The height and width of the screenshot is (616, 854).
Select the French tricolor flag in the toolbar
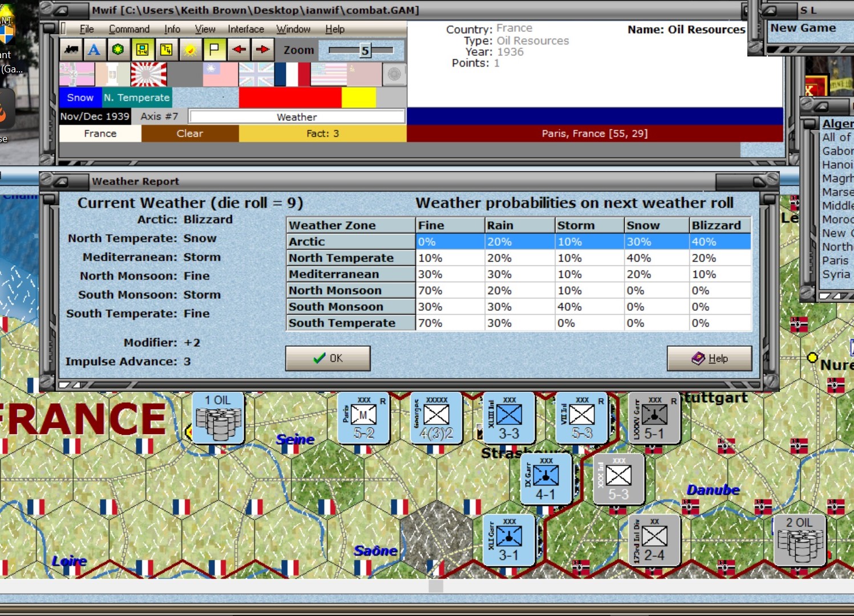click(x=292, y=75)
